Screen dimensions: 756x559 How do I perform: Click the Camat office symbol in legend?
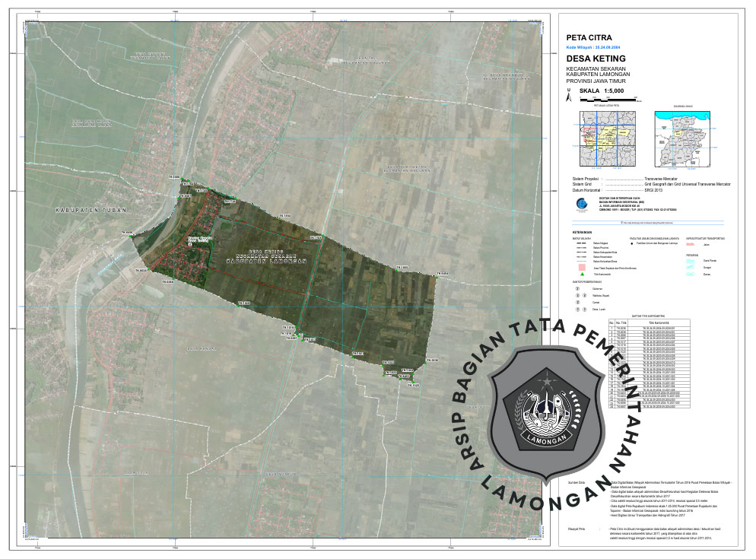coord(577,301)
